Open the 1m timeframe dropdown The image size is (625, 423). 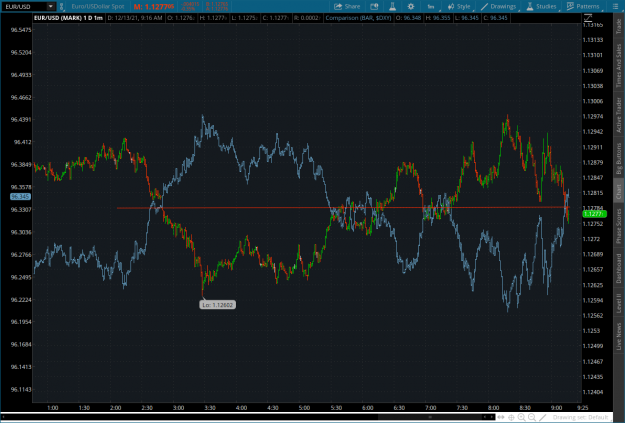(431, 6)
